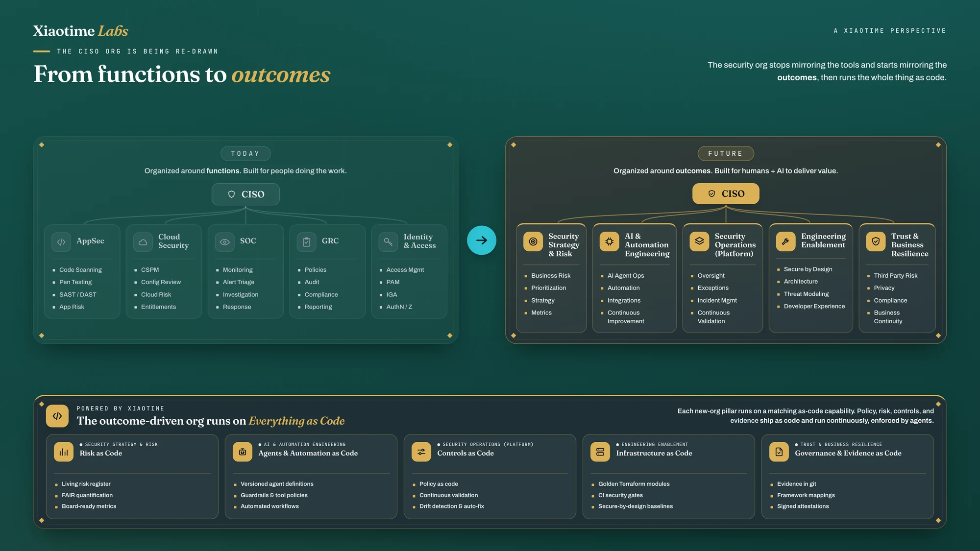Click 'Secure by Design' under Engineering Enablement
Viewport: 980px width, 551px height.
808,269
